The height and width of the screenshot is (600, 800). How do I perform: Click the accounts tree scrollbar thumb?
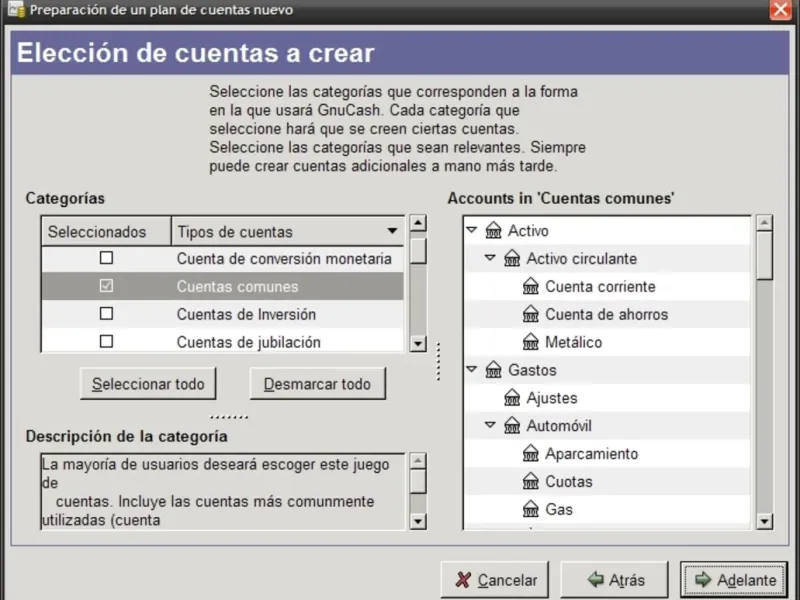pos(764,256)
